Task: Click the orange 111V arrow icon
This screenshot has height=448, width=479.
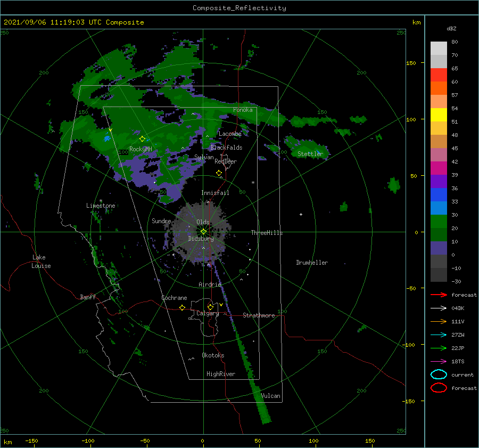Action: pos(439,321)
